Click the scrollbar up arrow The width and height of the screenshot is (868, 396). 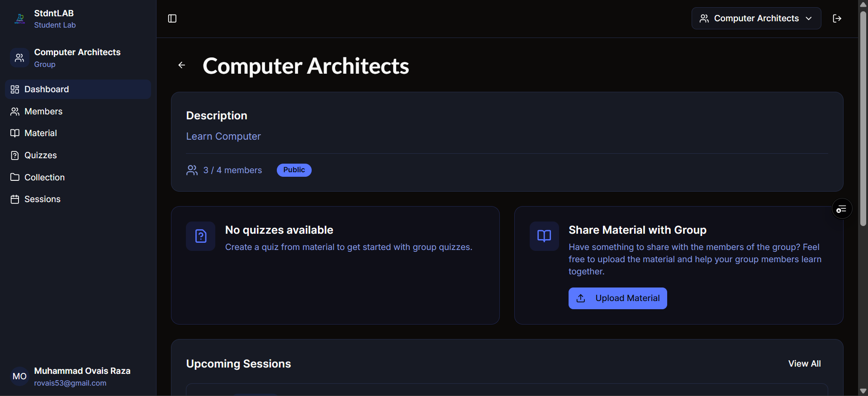pos(863,4)
